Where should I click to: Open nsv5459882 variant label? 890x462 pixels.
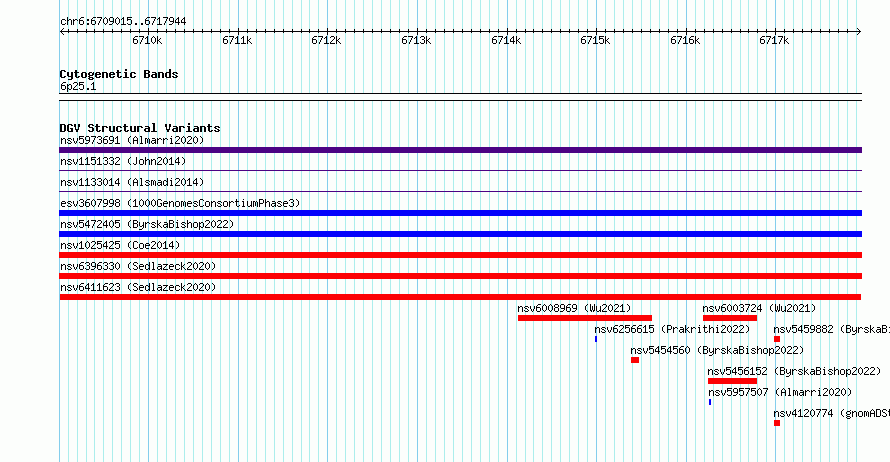click(x=832, y=329)
